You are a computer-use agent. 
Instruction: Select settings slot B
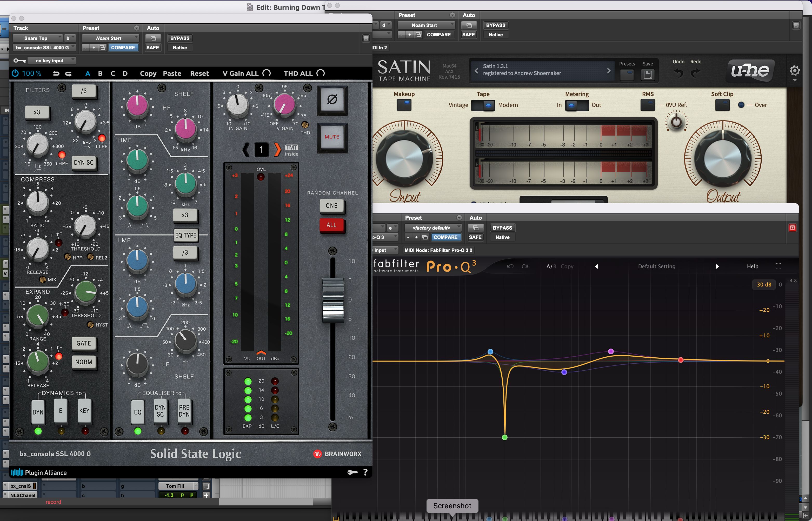pos(100,74)
